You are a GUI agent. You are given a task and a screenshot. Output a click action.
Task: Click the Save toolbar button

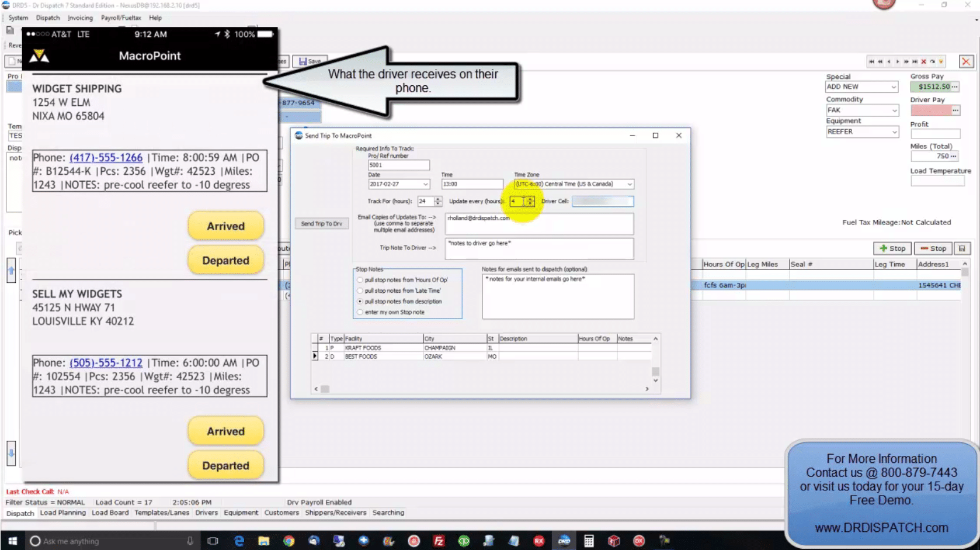[310, 61]
